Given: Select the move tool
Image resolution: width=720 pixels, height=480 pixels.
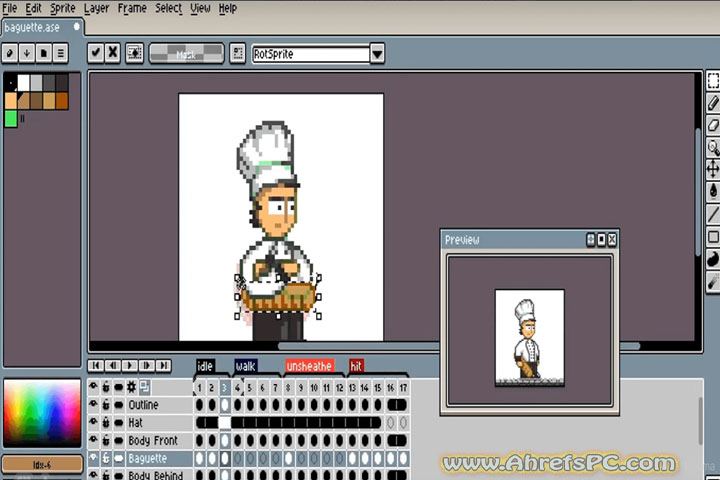Looking at the screenshot, I should click(x=713, y=169).
